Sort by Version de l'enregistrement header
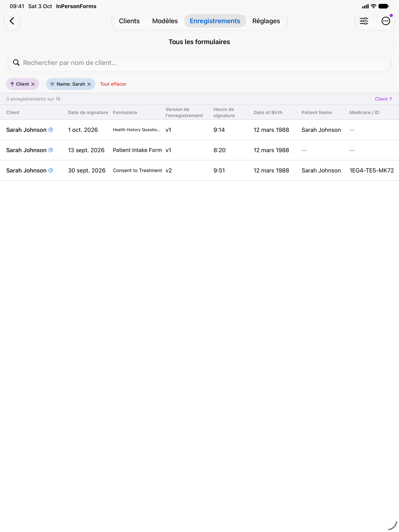The height and width of the screenshot is (532, 399). coord(184,112)
